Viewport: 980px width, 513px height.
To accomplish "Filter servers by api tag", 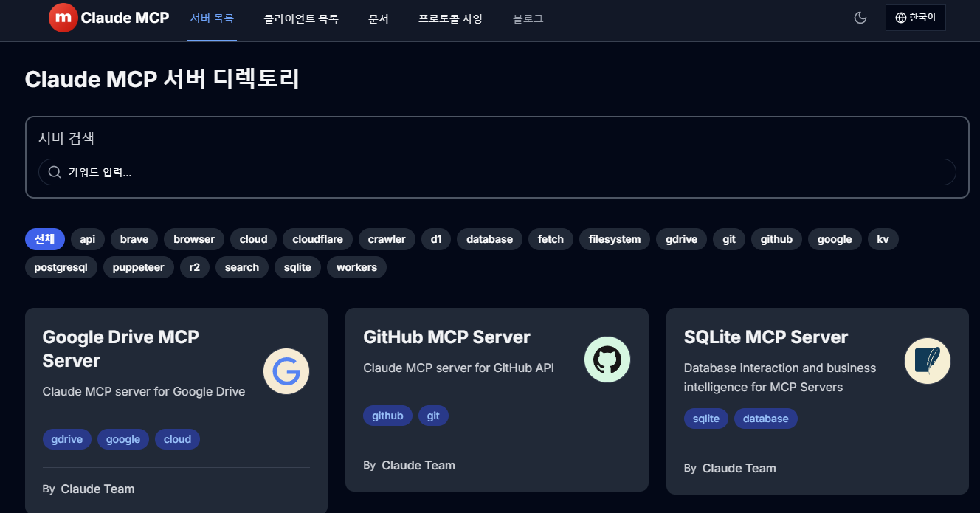I will [88, 239].
